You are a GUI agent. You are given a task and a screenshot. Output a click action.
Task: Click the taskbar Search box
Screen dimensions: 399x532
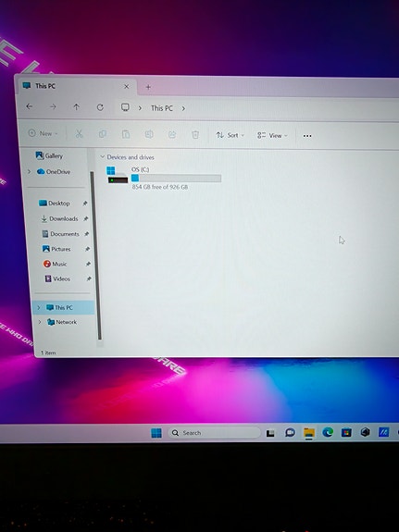pyautogui.click(x=214, y=433)
